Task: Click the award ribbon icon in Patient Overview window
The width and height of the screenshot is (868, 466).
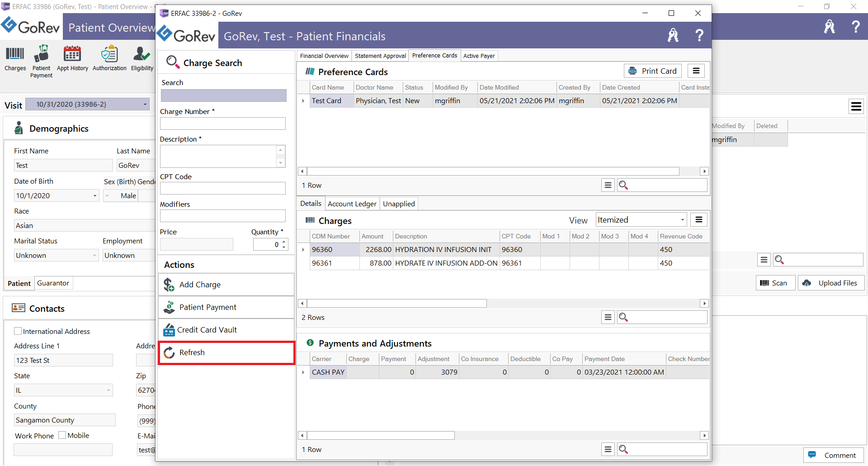Action: [829, 27]
